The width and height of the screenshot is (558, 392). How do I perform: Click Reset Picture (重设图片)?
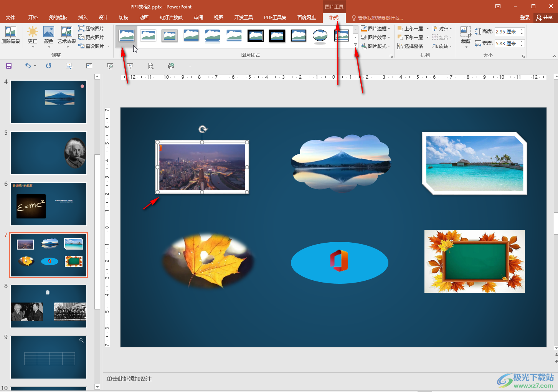tap(91, 46)
